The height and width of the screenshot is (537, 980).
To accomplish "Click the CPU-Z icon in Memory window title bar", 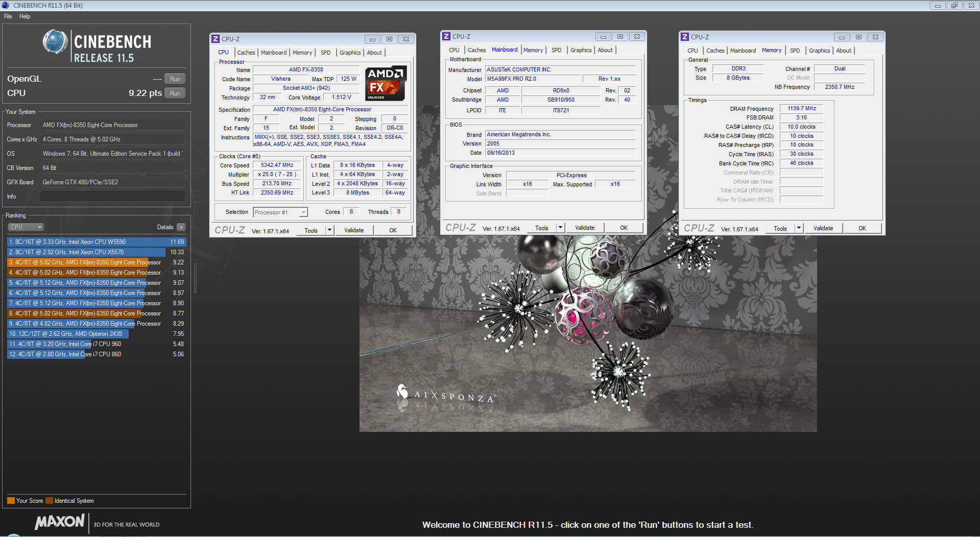I will tap(685, 37).
